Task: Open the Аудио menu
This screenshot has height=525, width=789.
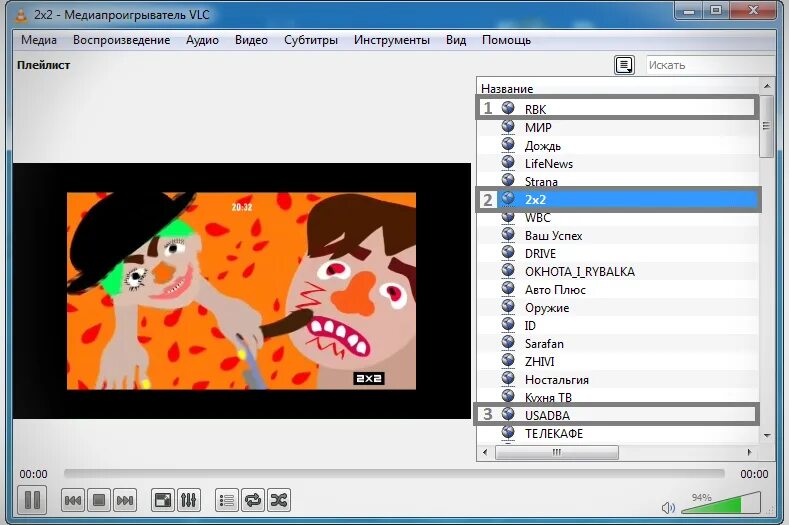Action: point(202,40)
